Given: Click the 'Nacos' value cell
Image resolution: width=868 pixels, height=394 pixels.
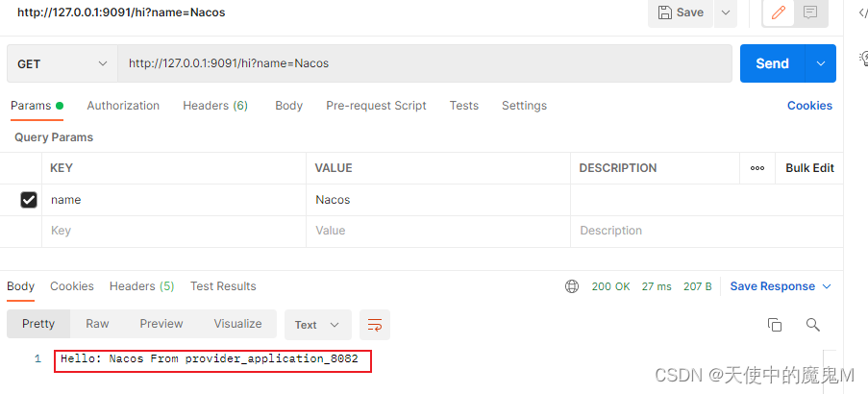Looking at the screenshot, I should [438, 200].
